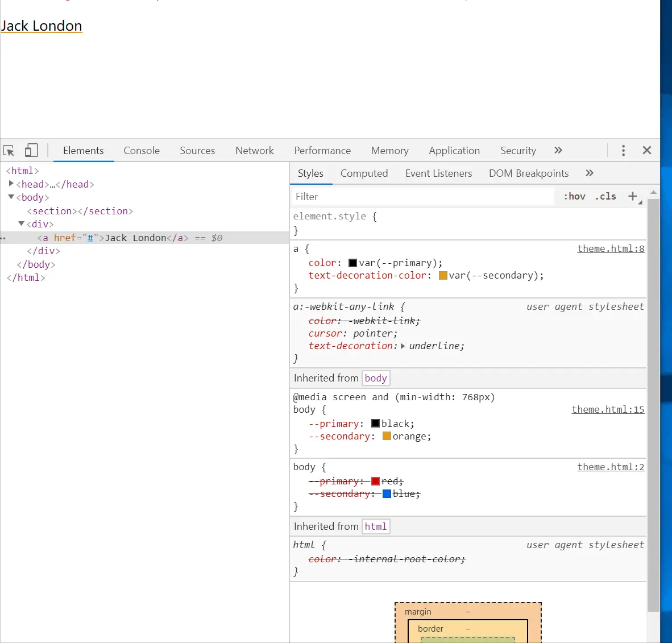Image resolution: width=672 pixels, height=643 pixels.
Task: Open the orange swatch for var(--secondary)
Action: pos(443,275)
